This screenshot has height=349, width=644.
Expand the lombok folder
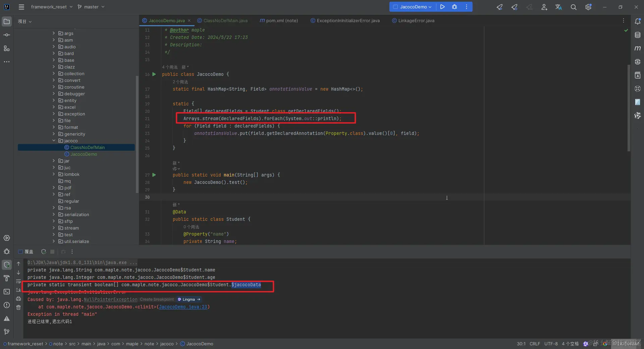click(54, 174)
